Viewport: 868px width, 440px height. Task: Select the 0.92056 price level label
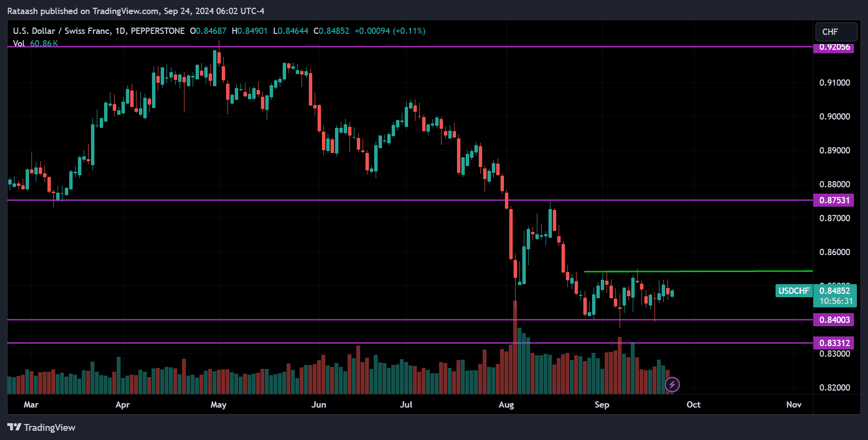pos(834,47)
